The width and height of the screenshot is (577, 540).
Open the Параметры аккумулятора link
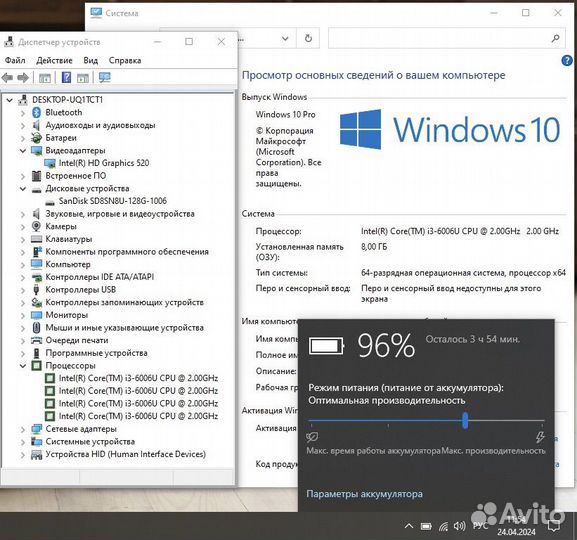pos(364,494)
